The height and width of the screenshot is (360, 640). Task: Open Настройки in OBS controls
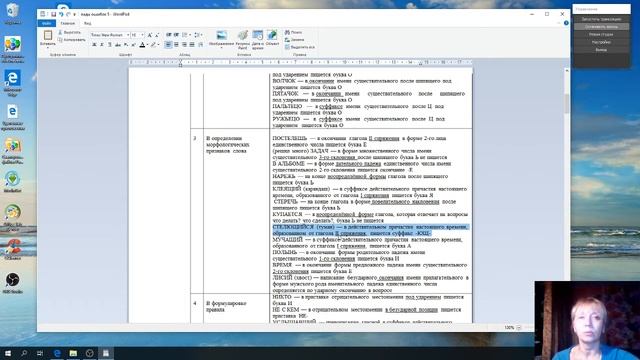coord(601,42)
